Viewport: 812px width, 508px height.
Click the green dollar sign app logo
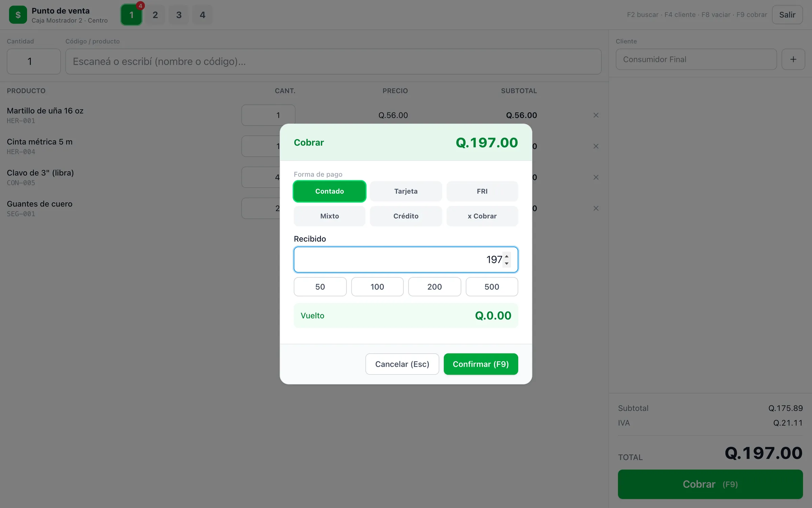18,15
